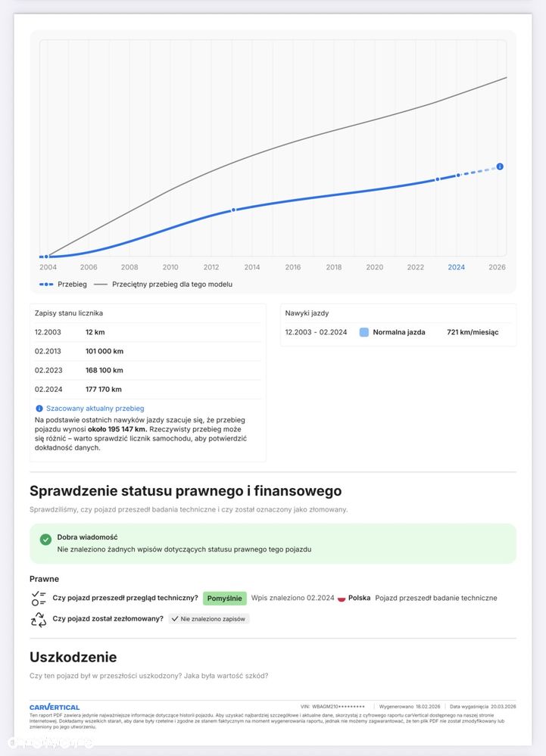The height and width of the screenshot is (756, 546).
Task: Click the recycling icon for scrapped vehicle
Action: (39, 619)
